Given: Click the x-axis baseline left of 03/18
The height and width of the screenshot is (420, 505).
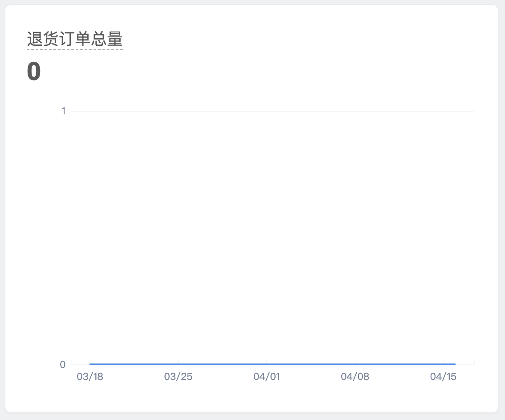Looking at the screenshot, I should click(x=80, y=365).
